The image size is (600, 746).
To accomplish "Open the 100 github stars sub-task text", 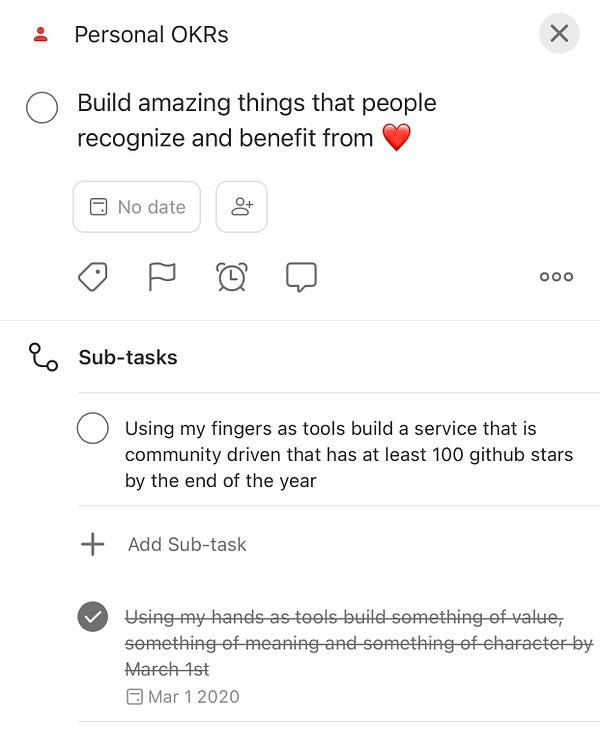I will (x=348, y=454).
